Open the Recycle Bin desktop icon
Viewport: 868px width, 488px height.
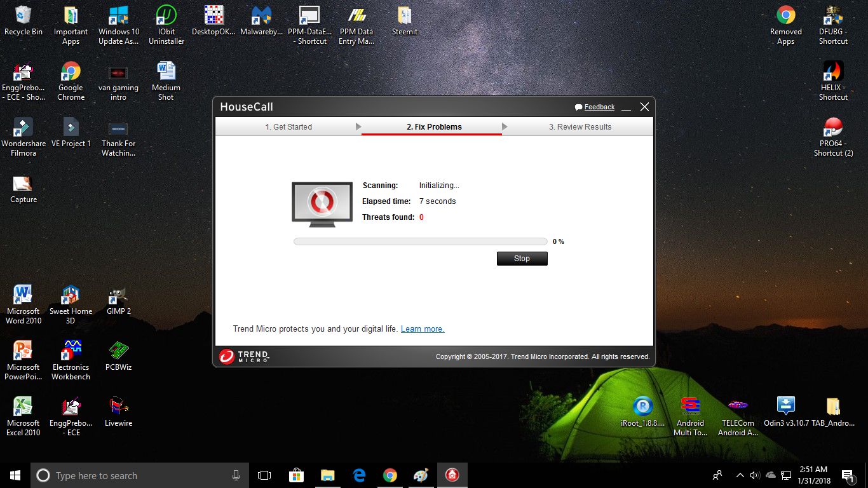(x=24, y=20)
